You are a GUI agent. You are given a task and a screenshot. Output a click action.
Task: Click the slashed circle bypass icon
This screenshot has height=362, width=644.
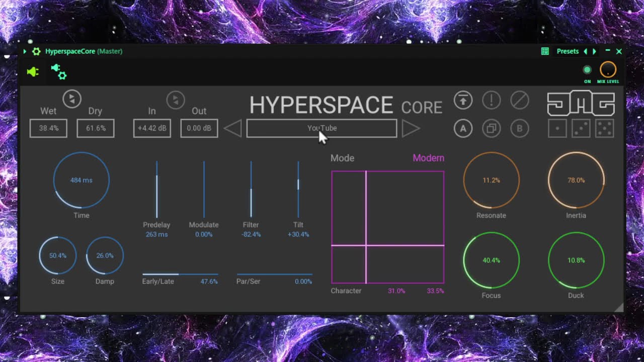coord(520,100)
